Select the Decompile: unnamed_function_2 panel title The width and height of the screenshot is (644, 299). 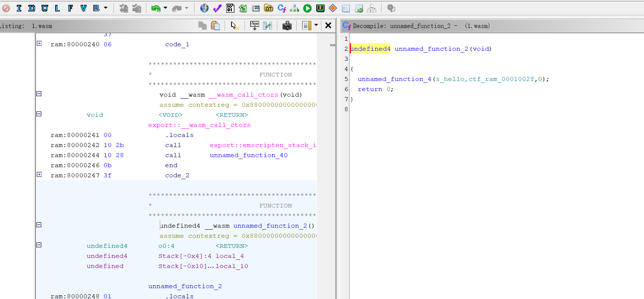click(x=421, y=26)
